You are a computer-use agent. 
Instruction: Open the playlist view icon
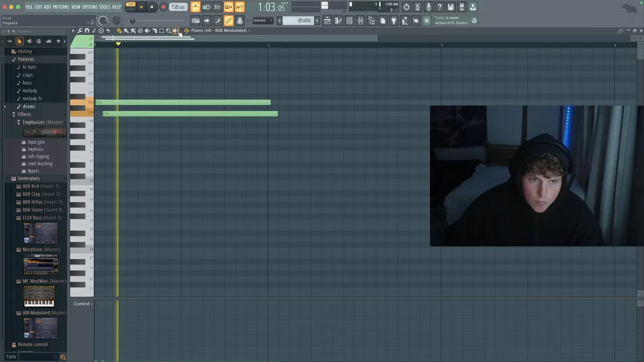pos(327,21)
